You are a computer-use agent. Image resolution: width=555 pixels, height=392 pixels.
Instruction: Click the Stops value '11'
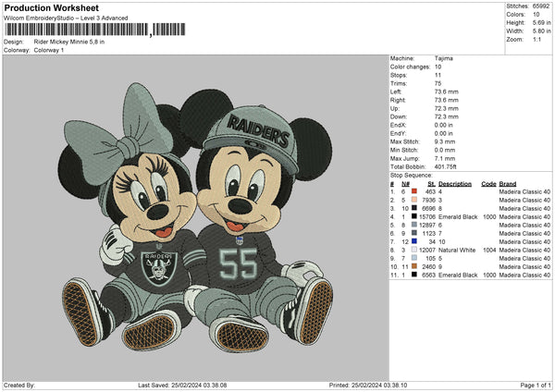click(x=438, y=75)
